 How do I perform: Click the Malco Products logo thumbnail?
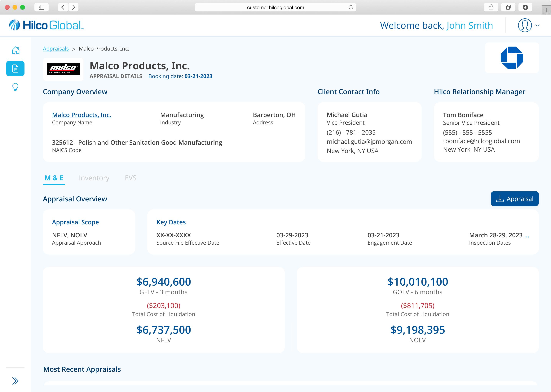pyautogui.click(x=63, y=69)
